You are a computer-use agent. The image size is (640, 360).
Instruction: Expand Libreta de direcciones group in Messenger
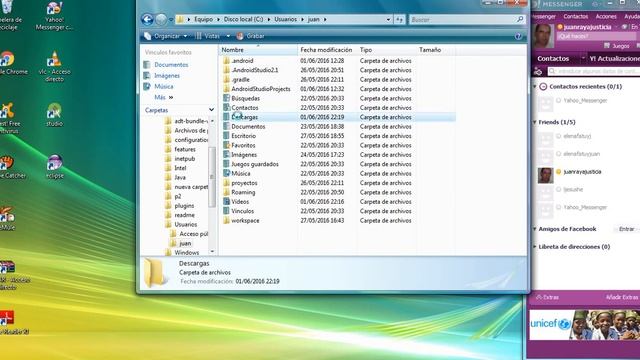[535, 247]
